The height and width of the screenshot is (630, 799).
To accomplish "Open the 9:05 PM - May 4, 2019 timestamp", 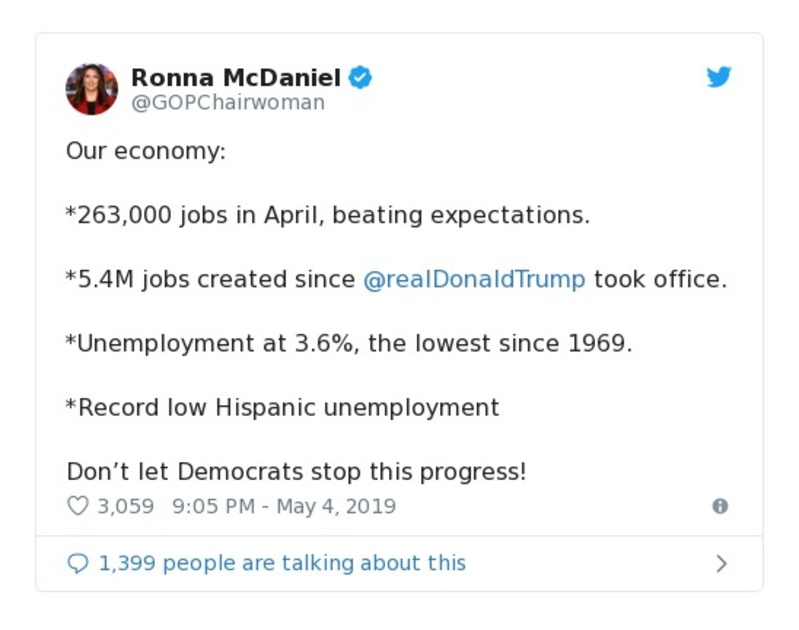I will coord(284,506).
